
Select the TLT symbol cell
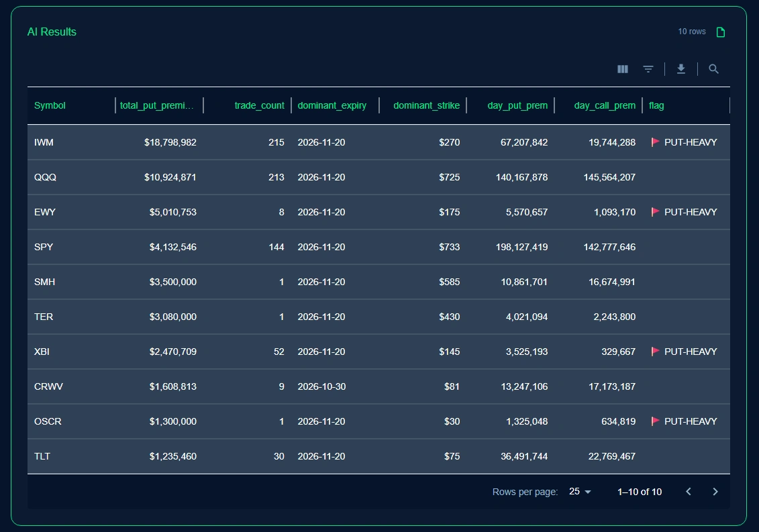tap(42, 456)
